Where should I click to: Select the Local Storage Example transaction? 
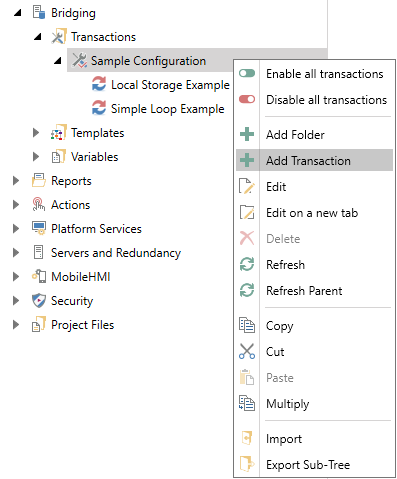coord(170,85)
